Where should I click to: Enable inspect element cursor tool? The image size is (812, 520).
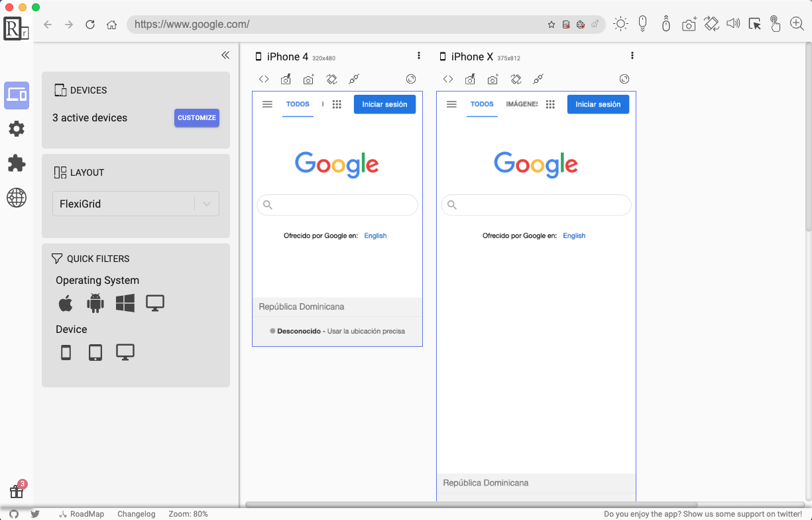click(754, 24)
